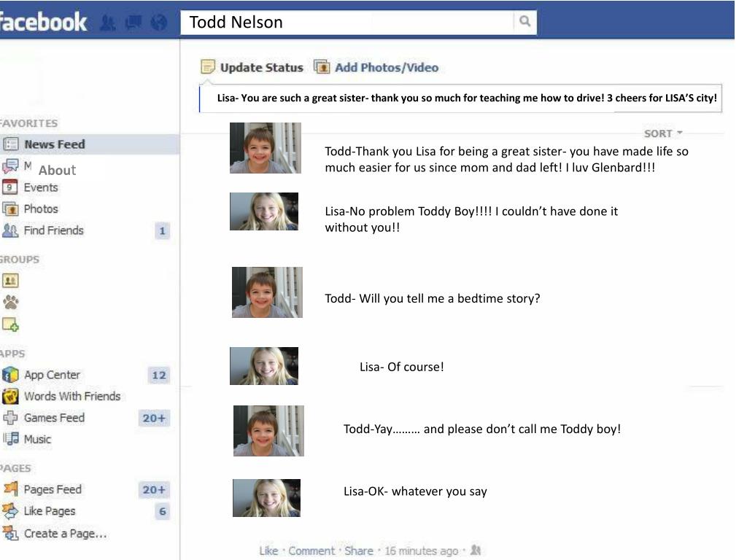Click the '16 minutes ago' timestamp
The image size is (747, 560).
pos(422,551)
